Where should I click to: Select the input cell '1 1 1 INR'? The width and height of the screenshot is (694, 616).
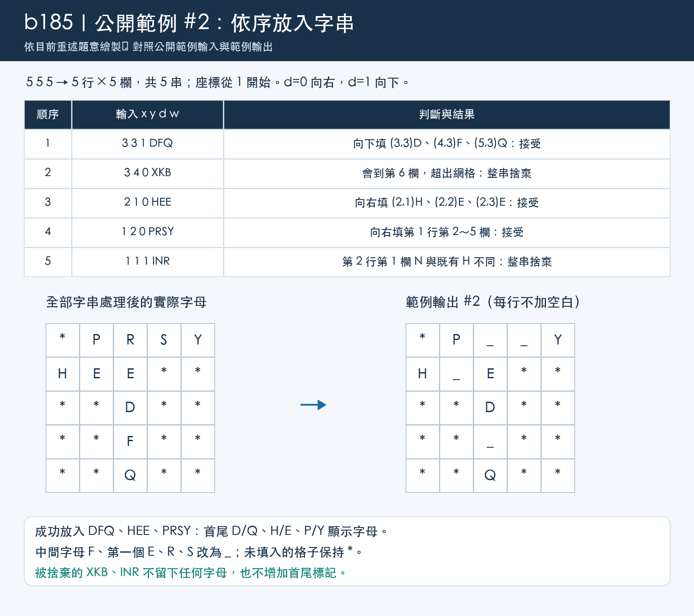pos(147,261)
